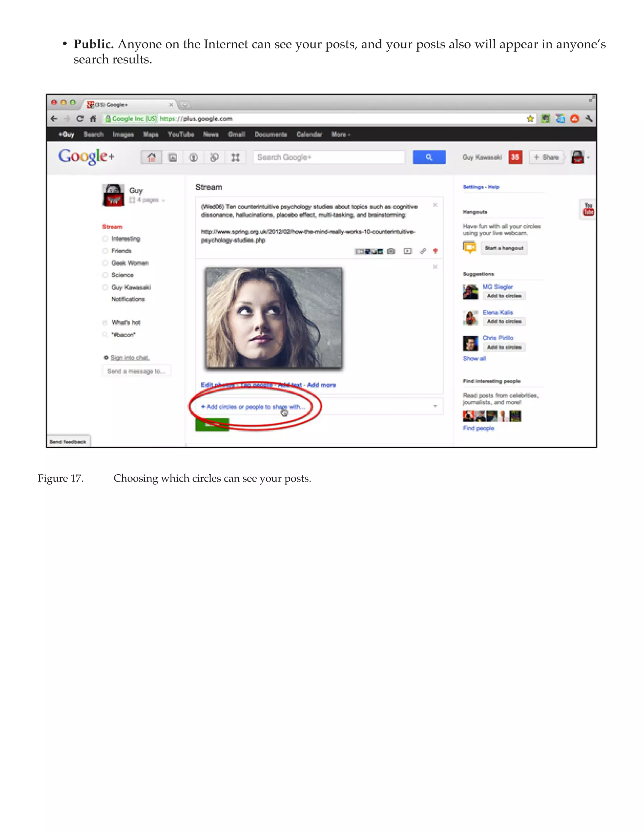Click the camera add-photo icon in post
Viewport: 644px width, 833px height.
[x=391, y=251]
